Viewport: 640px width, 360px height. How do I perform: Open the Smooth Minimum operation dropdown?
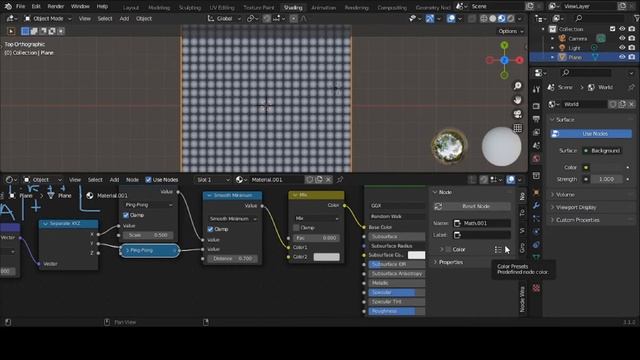(x=232, y=219)
